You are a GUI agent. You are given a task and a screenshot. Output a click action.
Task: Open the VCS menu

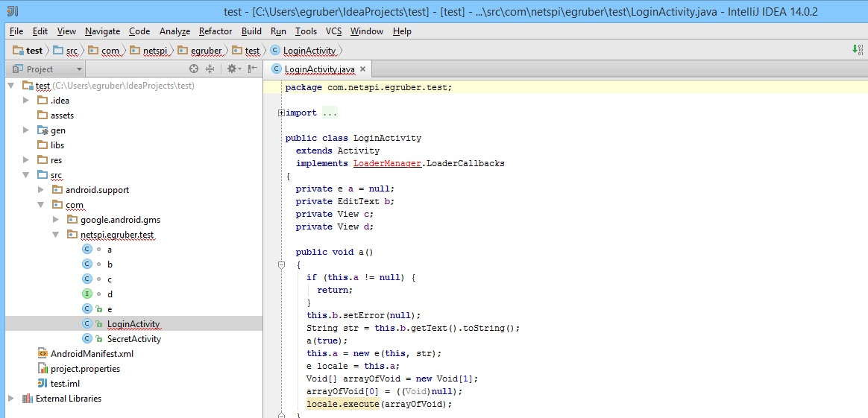333,31
